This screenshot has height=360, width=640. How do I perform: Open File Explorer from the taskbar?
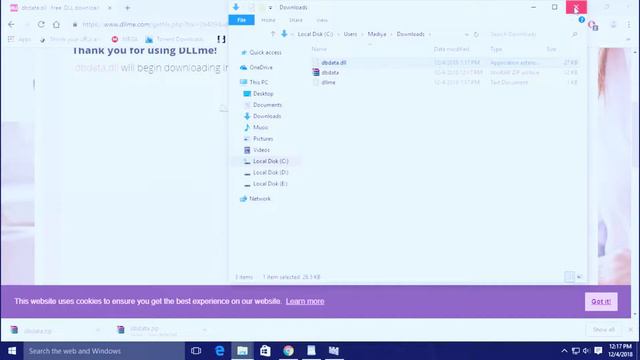[x=242, y=351]
